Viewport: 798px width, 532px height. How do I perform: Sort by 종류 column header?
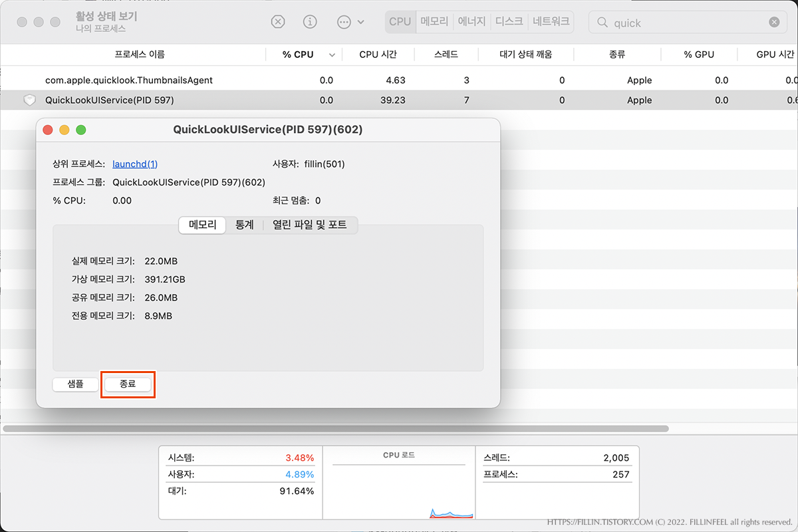tap(617, 55)
